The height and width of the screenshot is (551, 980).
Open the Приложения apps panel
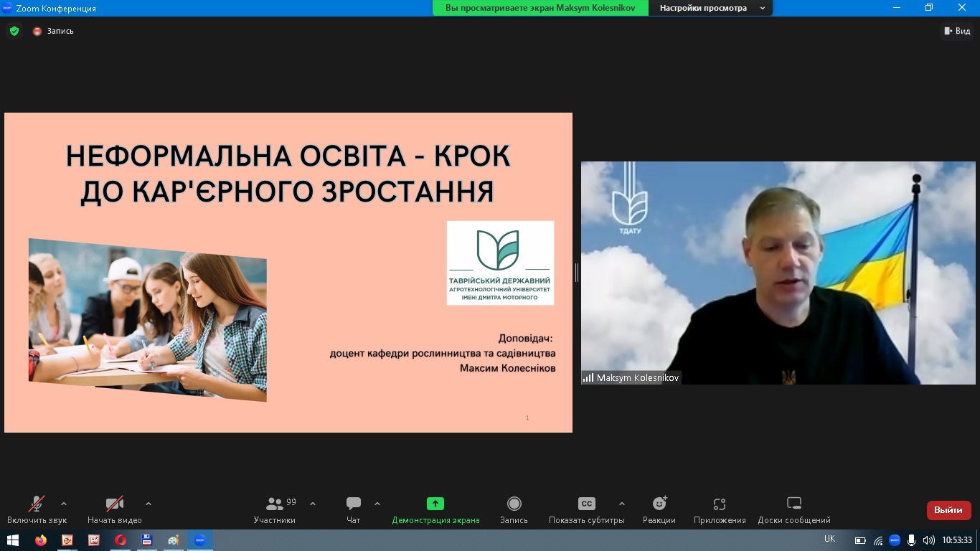(720, 509)
